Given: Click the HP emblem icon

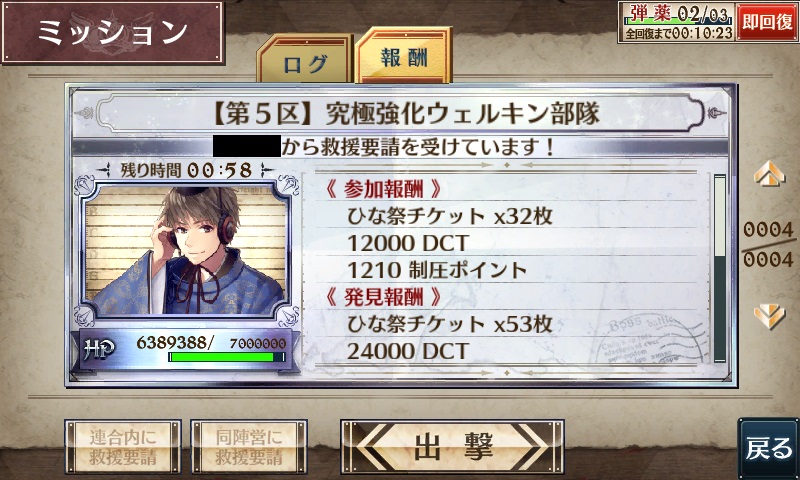Looking at the screenshot, I should [x=99, y=350].
